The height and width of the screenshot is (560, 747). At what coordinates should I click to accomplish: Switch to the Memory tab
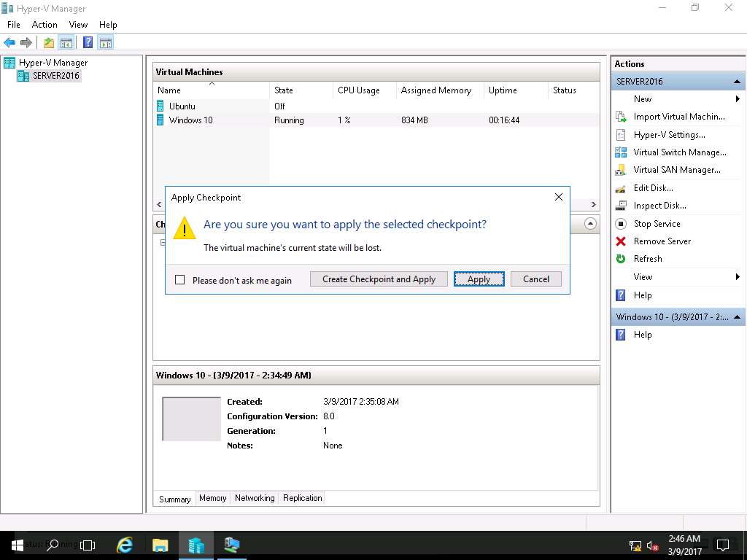(x=213, y=498)
